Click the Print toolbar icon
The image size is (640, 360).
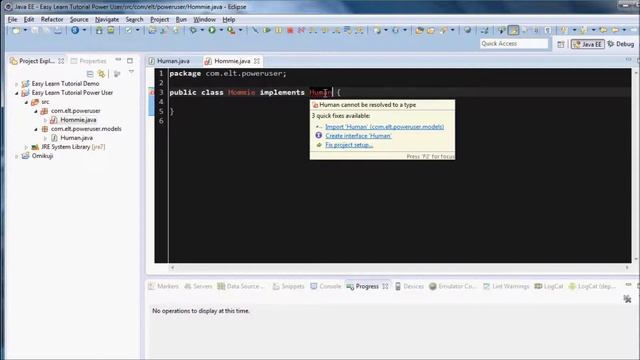point(58,30)
